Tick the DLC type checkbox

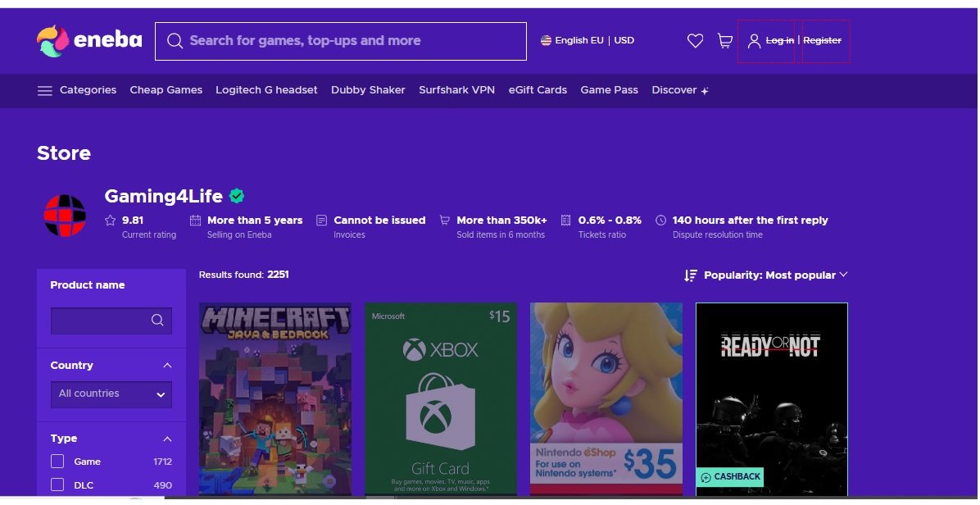click(57, 485)
